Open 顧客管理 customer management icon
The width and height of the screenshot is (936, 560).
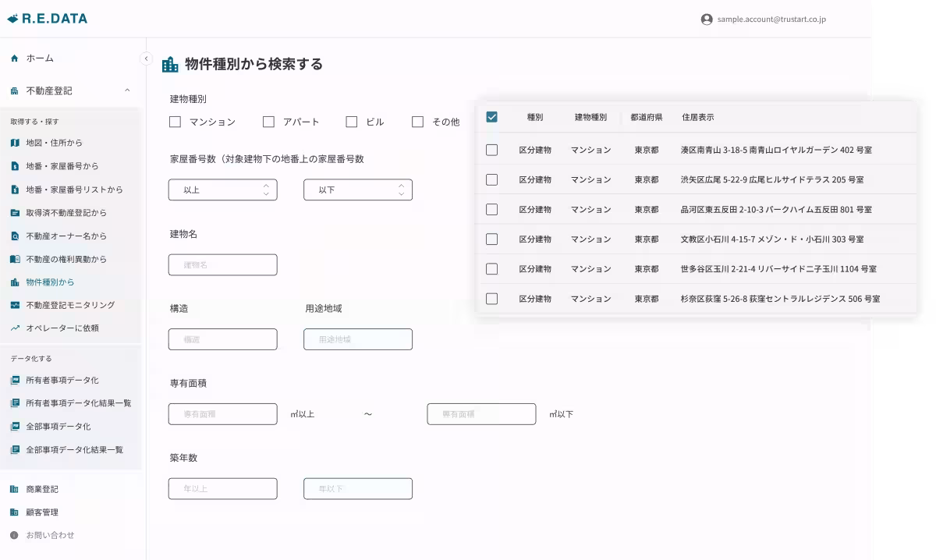(13, 512)
